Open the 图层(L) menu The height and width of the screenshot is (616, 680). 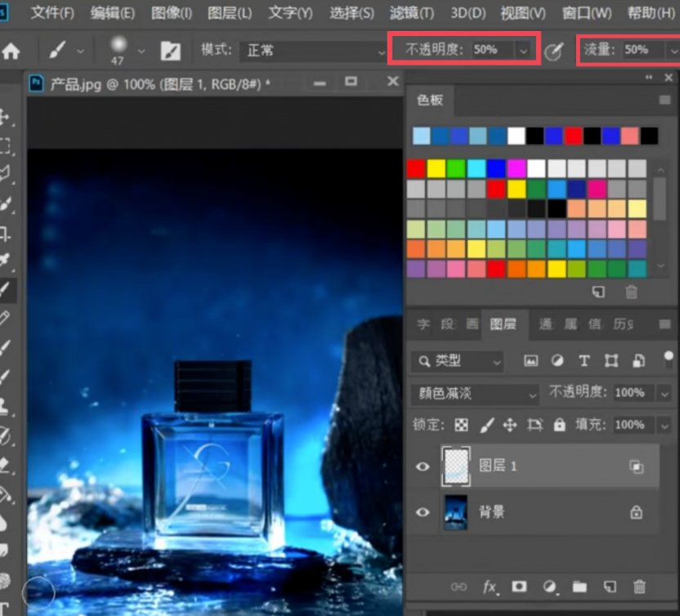coord(230,12)
